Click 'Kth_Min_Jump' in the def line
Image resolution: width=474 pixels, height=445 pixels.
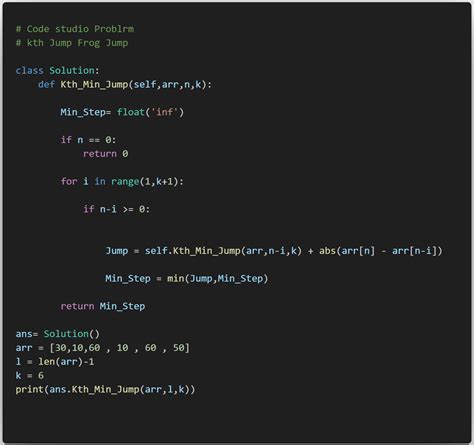94,85
